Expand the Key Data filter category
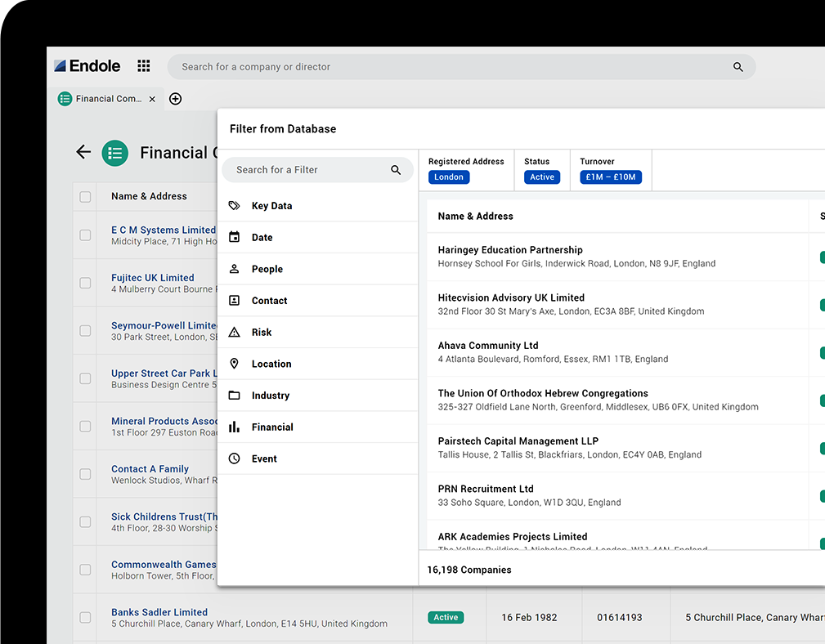 (x=318, y=206)
